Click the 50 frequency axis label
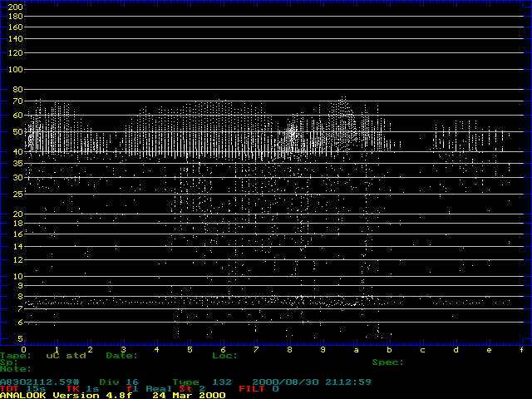532x399 pixels. click(x=18, y=132)
